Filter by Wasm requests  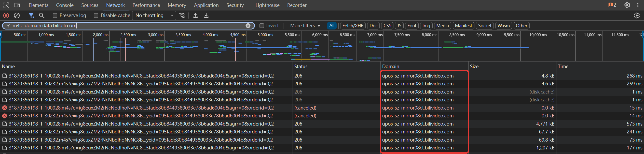(503, 26)
